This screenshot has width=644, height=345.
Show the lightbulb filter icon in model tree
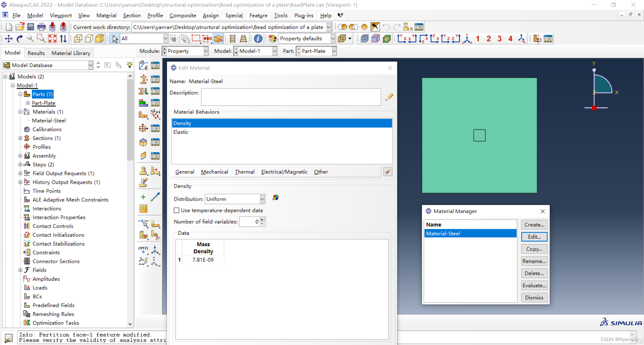[130, 65]
